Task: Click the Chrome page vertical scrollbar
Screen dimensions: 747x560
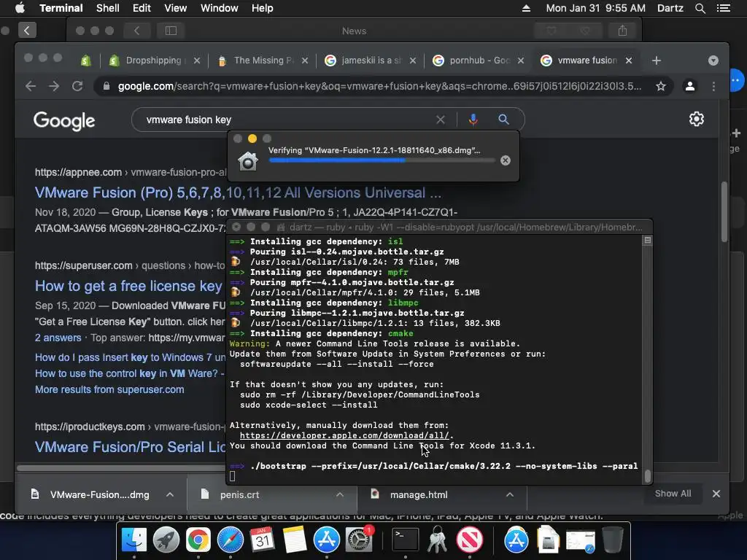Action: click(724, 212)
